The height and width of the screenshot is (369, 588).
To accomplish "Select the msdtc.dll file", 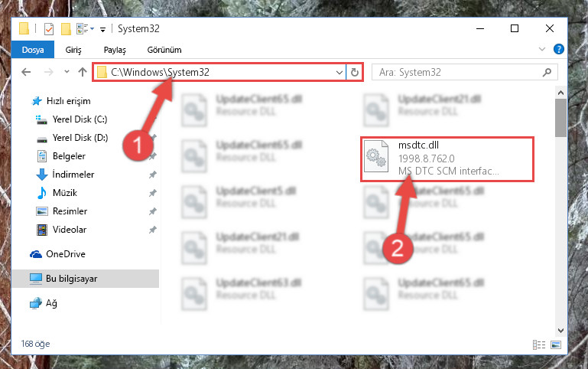I will pos(447,159).
